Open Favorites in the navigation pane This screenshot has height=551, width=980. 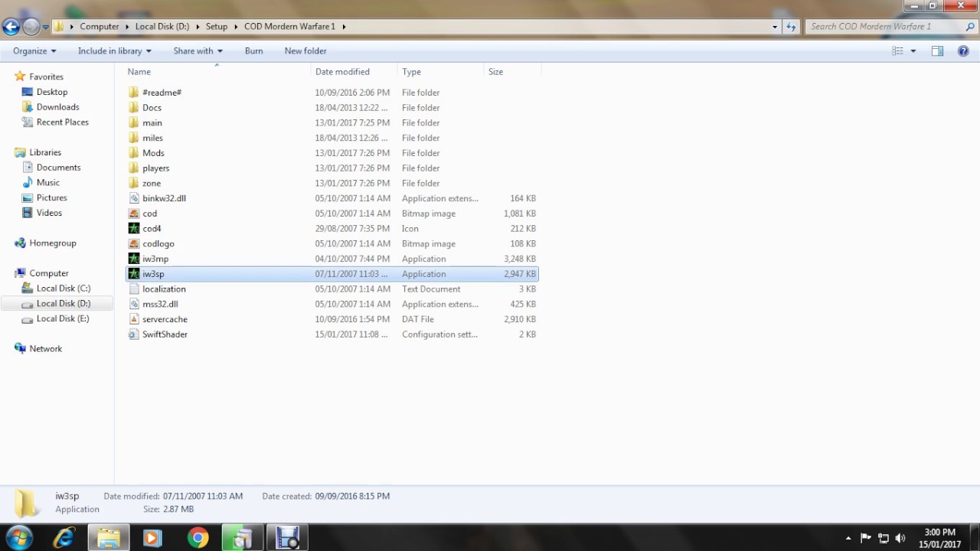46,77
